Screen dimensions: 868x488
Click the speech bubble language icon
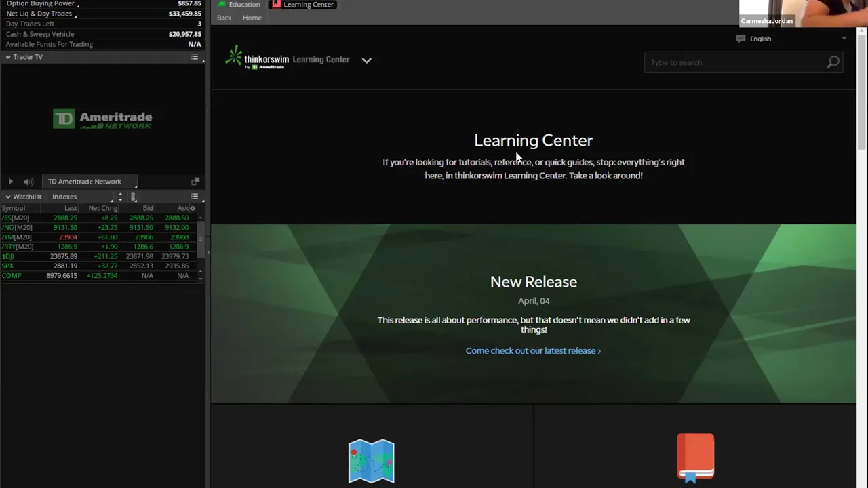point(741,39)
